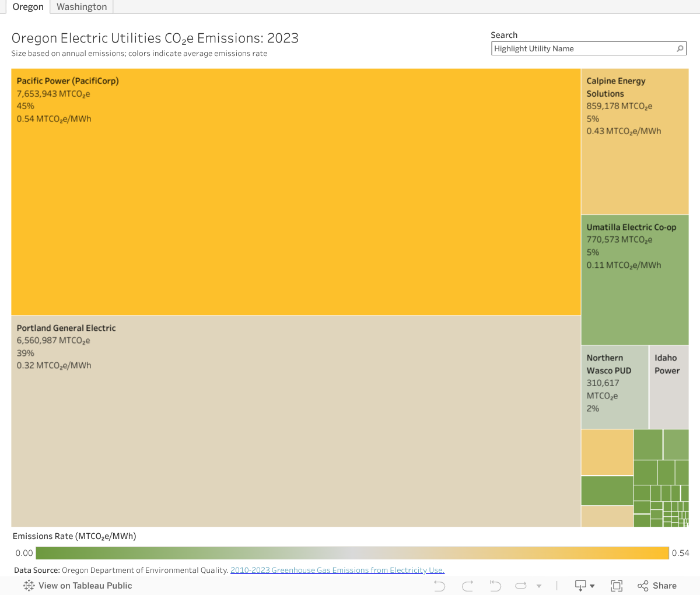Click the "Search" label above the input
700x595 pixels.
click(x=504, y=35)
